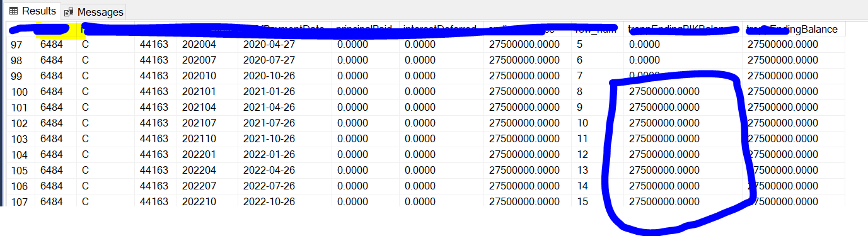868x236 pixels.
Task: Click row_num cell with value 5
Action: (598, 45)
